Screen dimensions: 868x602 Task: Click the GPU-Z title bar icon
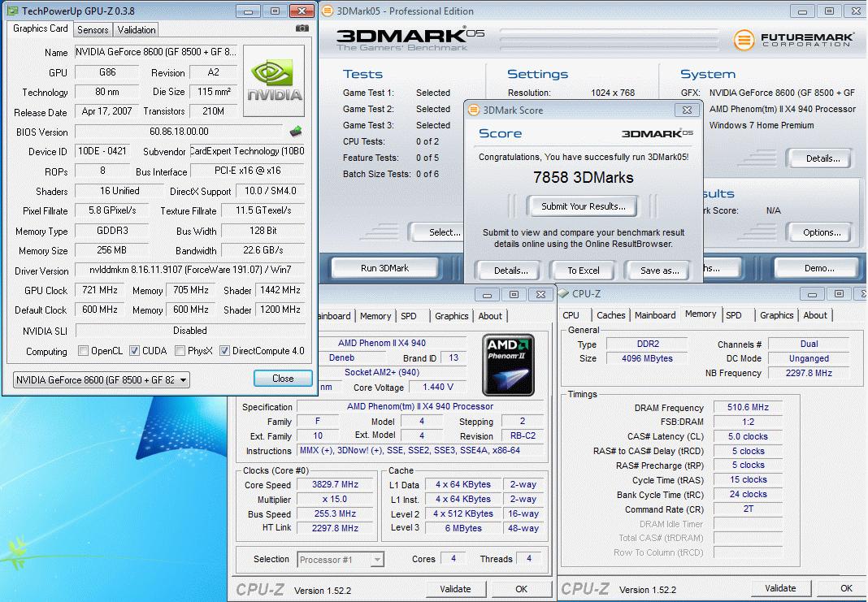click(x=12, y=11)
